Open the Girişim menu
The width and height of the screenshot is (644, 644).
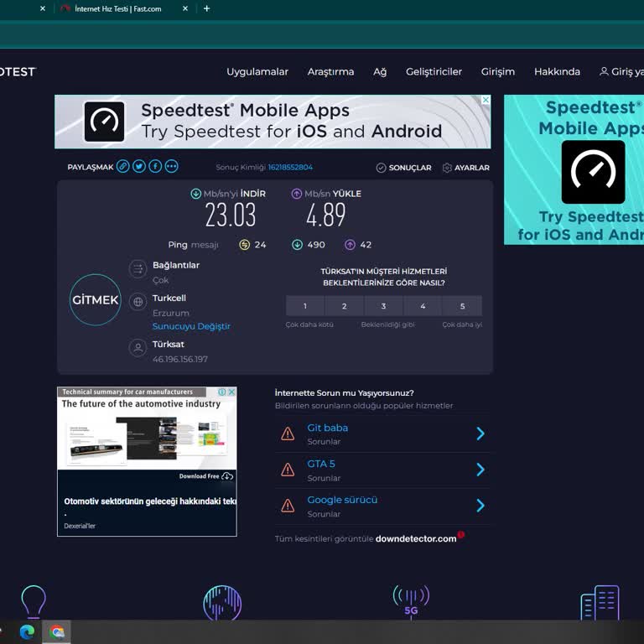coord(498,72)
